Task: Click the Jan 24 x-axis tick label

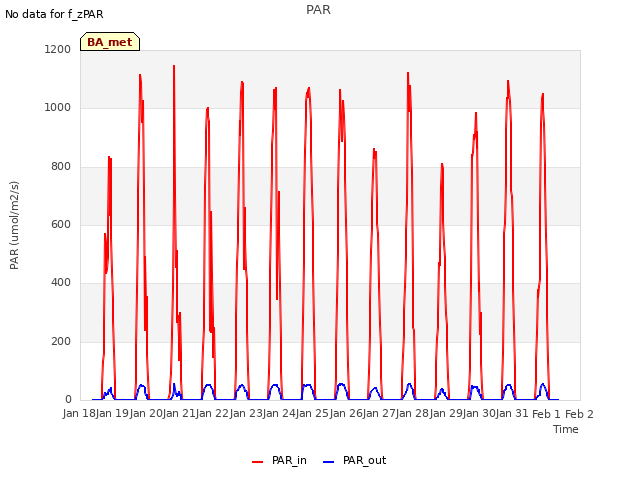Action: (279, 414)
